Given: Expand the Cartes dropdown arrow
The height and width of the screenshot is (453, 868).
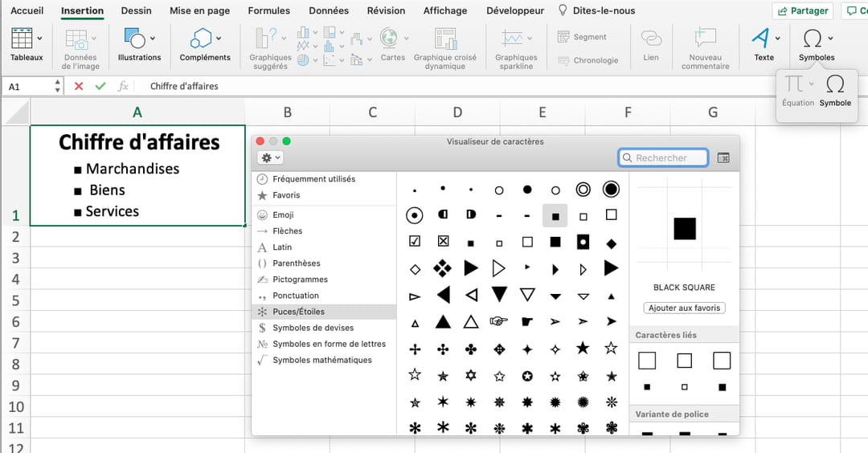Looking at the screenshot, I should pyautogui.click(x=407, y=39).
